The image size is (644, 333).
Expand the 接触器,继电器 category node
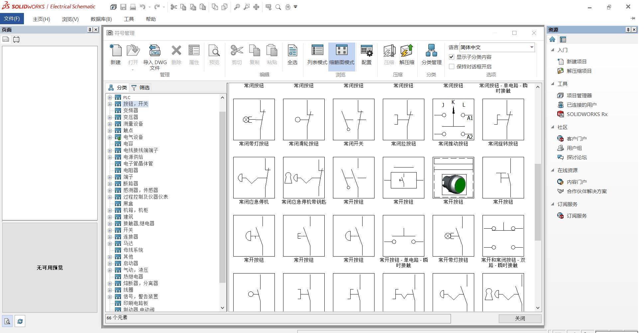[110, 224]
